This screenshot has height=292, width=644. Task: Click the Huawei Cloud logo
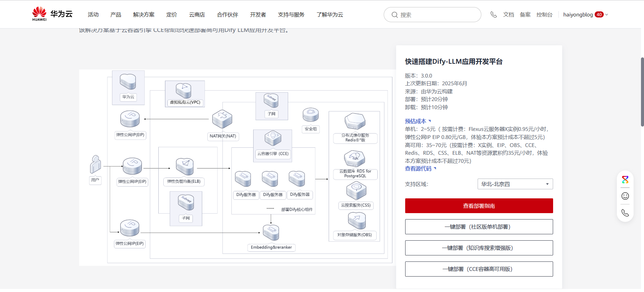(x=52, y=14)
